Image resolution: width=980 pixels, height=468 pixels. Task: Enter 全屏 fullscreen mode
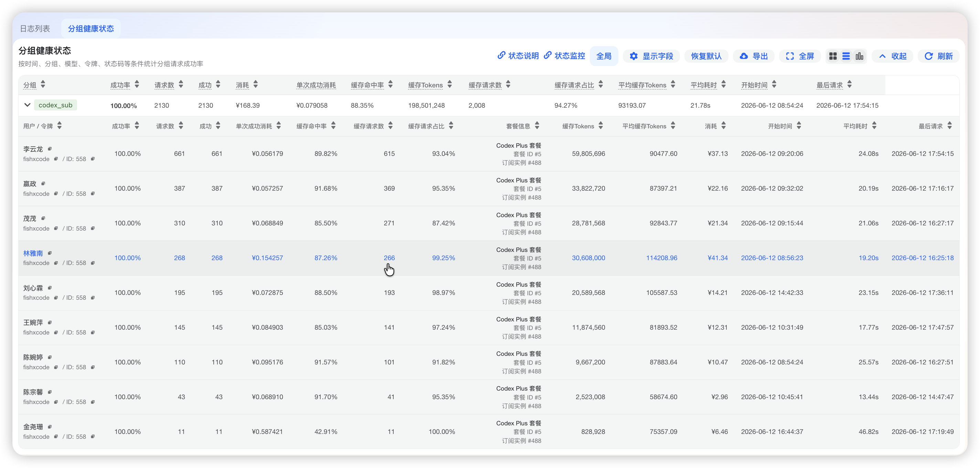(x=800, y=56)
